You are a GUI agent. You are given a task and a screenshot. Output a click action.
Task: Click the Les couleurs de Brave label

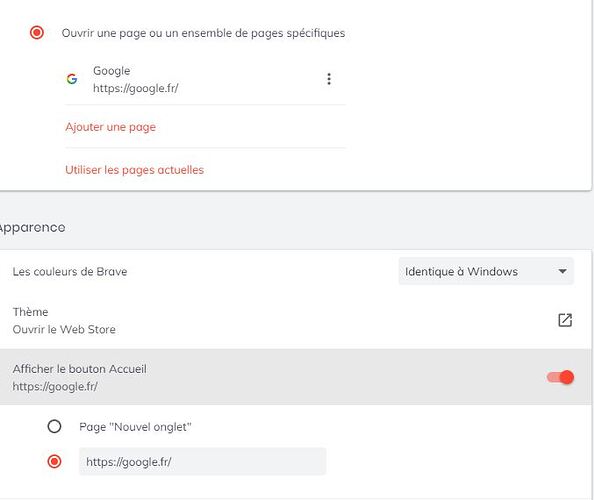pyautogui.click(x=70, y=272)
